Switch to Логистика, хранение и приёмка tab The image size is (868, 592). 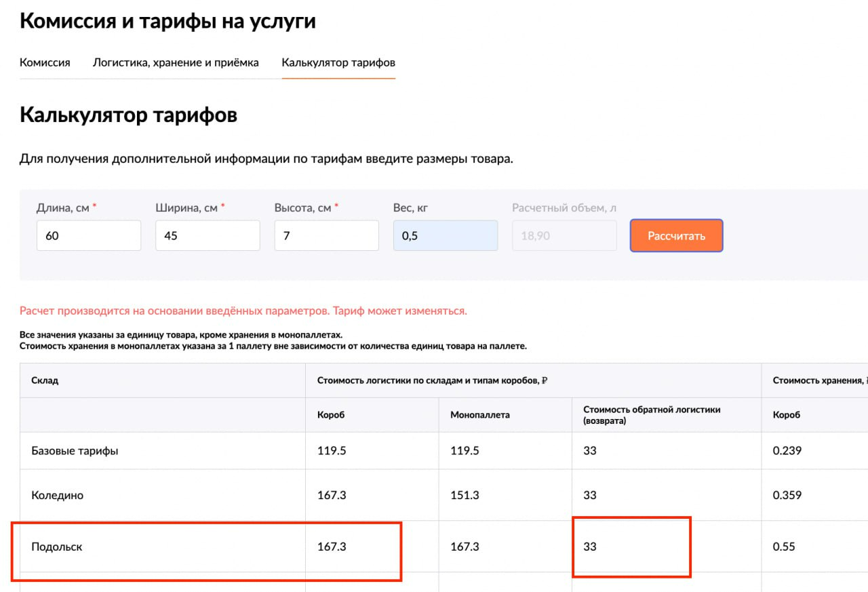176,62
